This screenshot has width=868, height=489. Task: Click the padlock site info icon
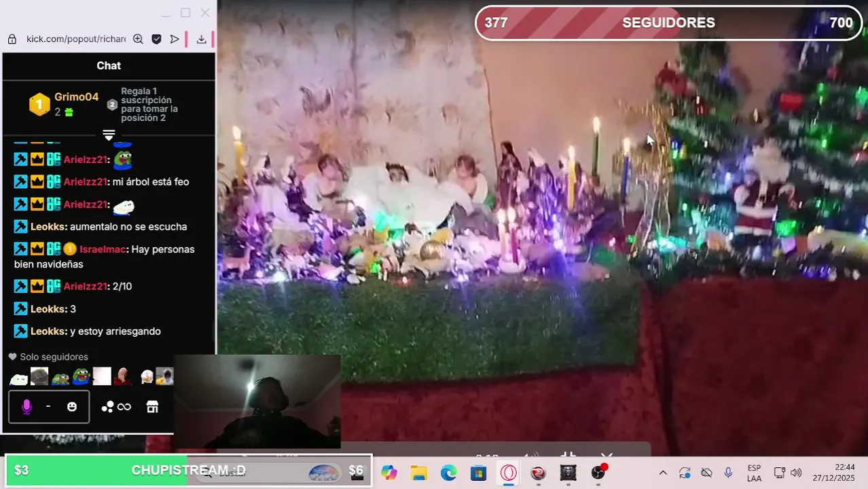pyautogui.click(x=12, y=39)
